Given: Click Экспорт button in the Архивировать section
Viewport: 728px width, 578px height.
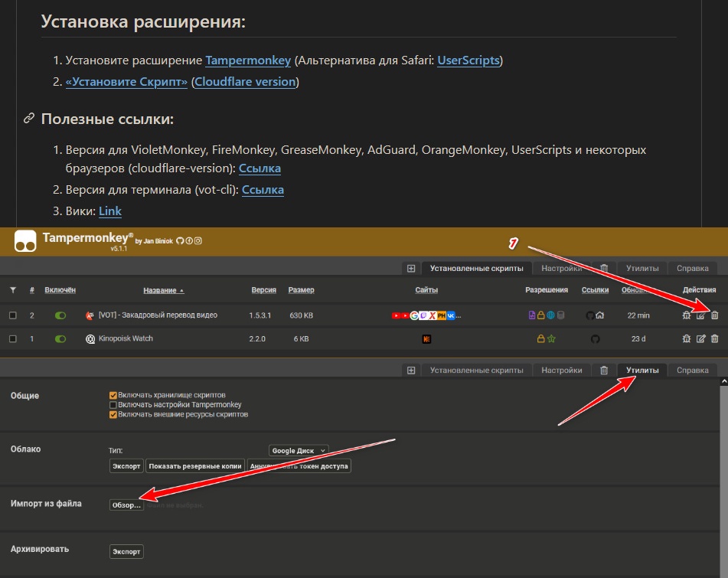Looking at the screenshot, I should [x=126, y=551].
